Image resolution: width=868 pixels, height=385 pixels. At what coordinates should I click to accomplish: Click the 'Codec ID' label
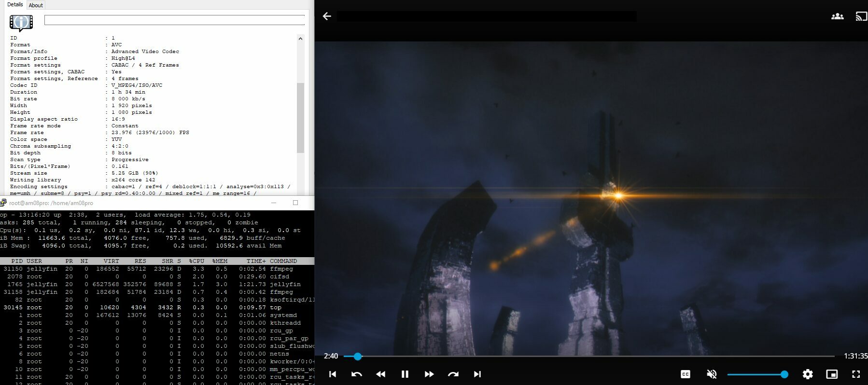(24, 85)
